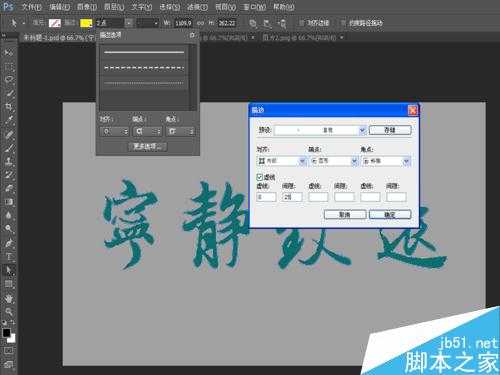Open corners dropdown in stroke options panel
The image size is (500, 375).
[180, 131]
